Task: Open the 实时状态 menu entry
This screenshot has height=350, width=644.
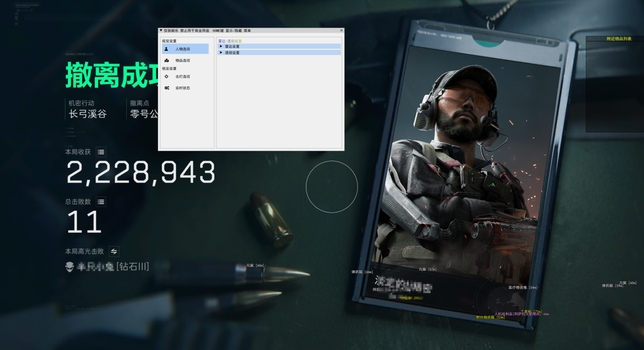Action: 183,88
